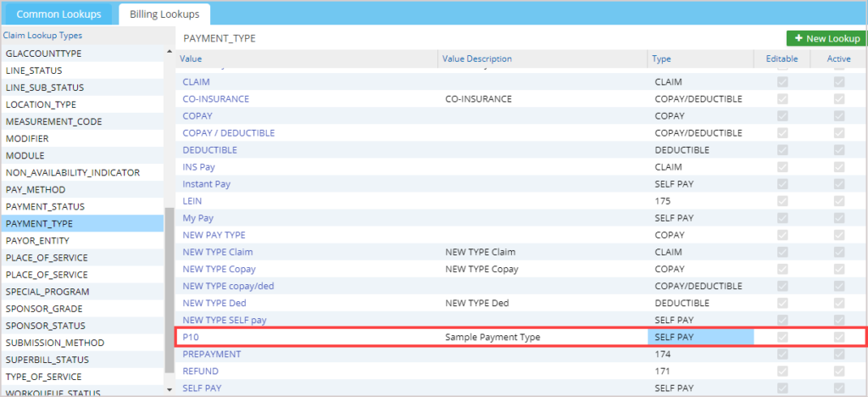Toggle Editable checkbox for LEIN row
Image resolution: width=868 pixels, height=397 pixels.
tap(782, 201)
